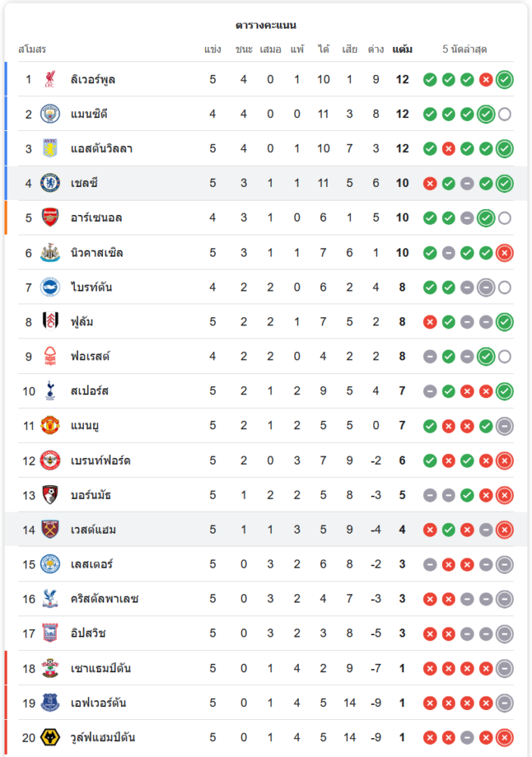Click Aston Villa's red loss form icon
The image size is (532, 757).
448,148
